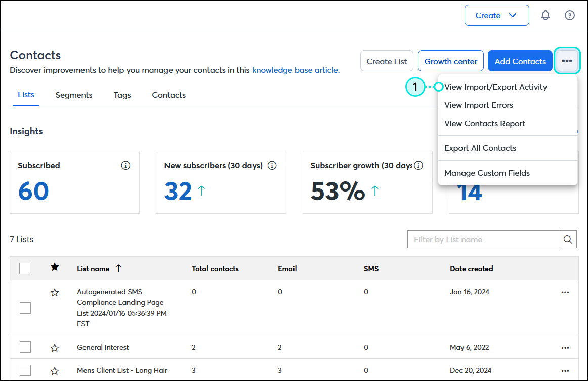Click the Dec 20, 2024 date cell

471,370
